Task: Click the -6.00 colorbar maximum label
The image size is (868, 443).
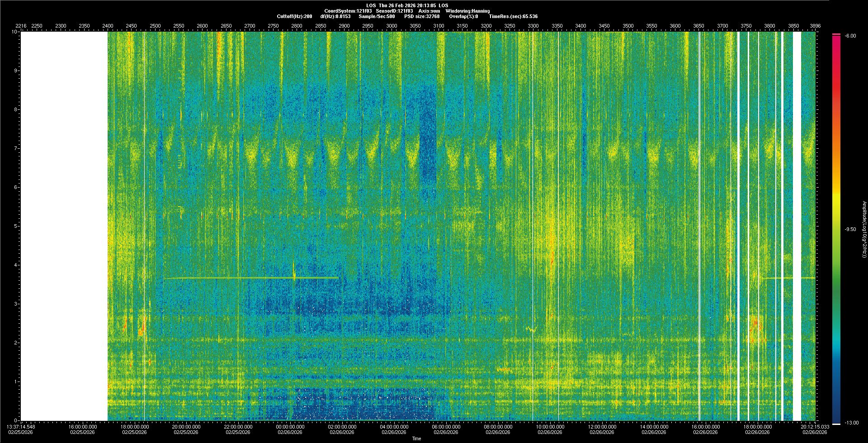Action: pos(850,36)
